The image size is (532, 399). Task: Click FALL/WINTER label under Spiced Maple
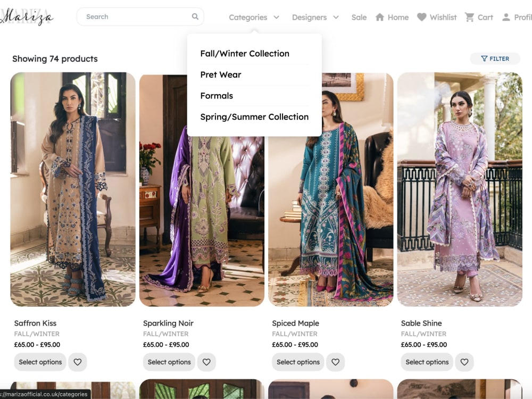tap(295, 334)
